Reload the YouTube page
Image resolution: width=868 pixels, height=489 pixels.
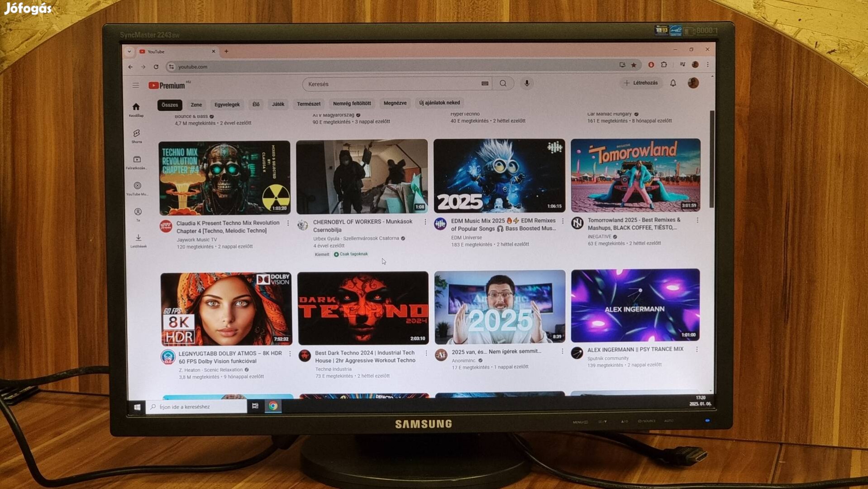click(x=156, y=67)
